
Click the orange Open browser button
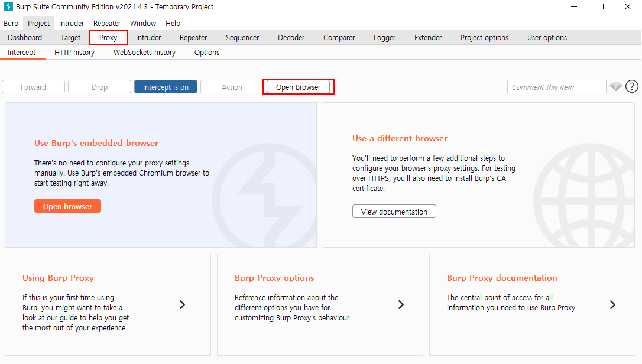67,206
